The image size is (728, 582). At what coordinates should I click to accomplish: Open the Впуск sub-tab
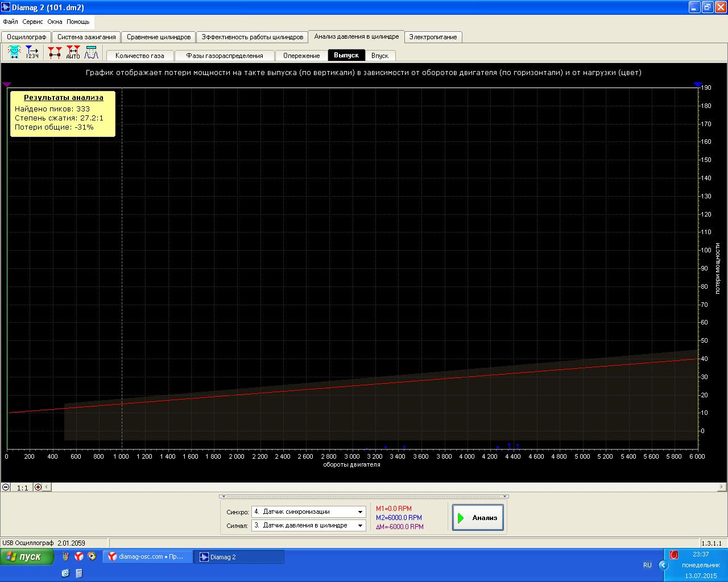(x=380, y=56)
